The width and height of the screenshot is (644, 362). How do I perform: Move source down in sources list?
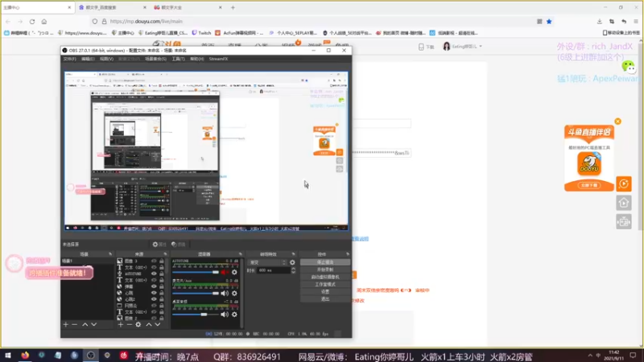point(157,325)
